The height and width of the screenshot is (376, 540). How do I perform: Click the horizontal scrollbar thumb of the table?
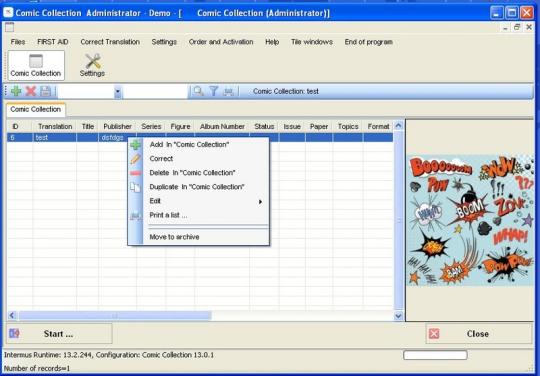point(115,315)
